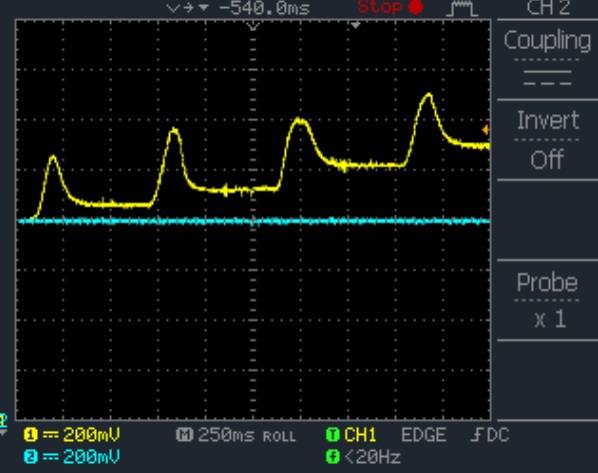The image size is (598, 473).
Task: Click the green f frequency counter badge
Action: [333, 457]
